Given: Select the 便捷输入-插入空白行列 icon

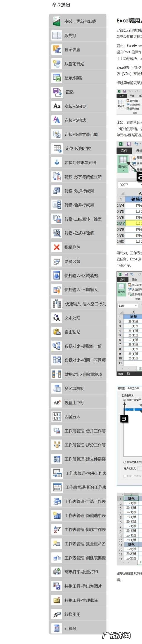Looking at the screenshot, I should 57,304.
